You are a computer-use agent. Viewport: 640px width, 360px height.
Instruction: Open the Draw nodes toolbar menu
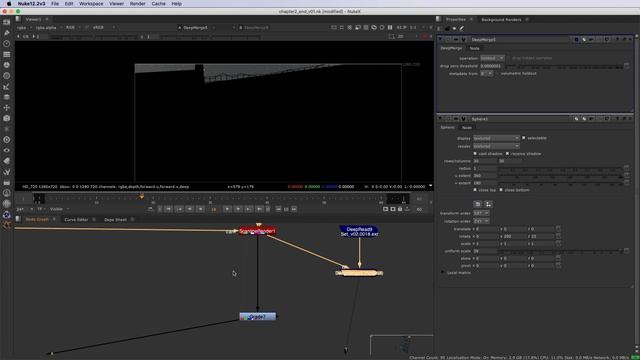pos(7,33)
